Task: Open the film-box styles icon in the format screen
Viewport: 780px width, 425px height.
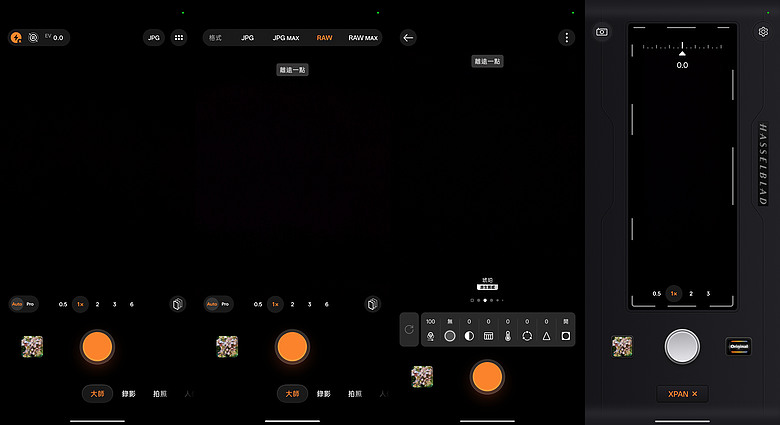Action: (x=373, y=304)
